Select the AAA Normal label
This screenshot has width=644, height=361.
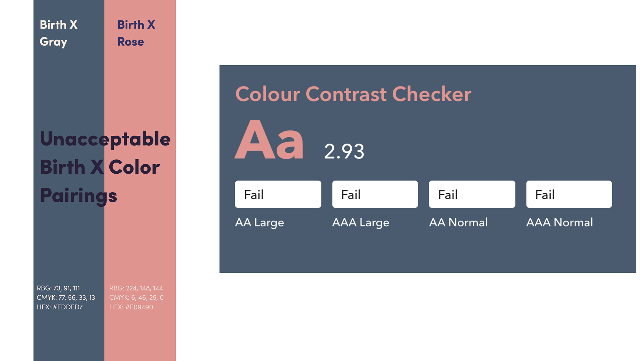click(559, 222)
